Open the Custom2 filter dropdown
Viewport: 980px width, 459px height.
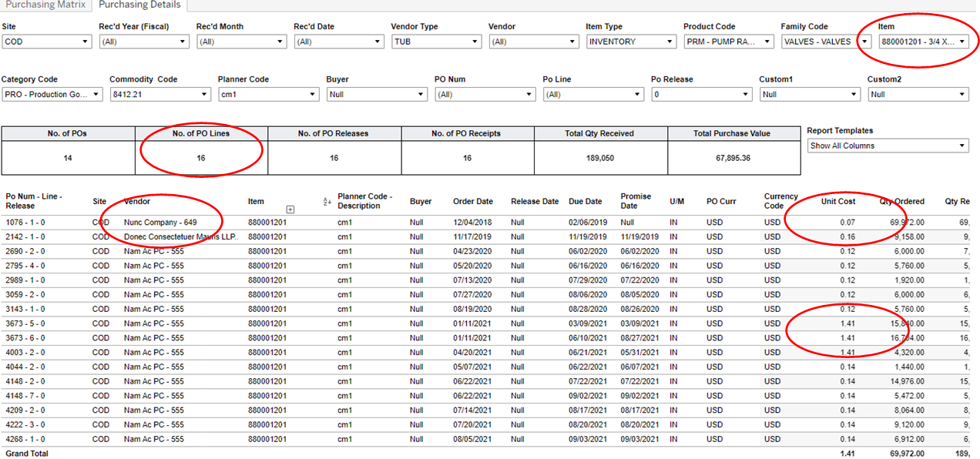[x=918, y=94]
